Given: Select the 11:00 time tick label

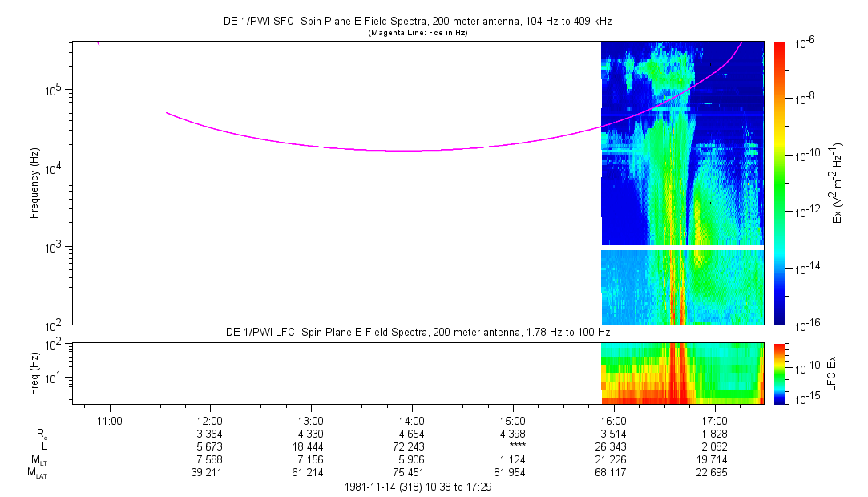Looking at the screenshot, I should pyautogui.click(x=109, y=419).
